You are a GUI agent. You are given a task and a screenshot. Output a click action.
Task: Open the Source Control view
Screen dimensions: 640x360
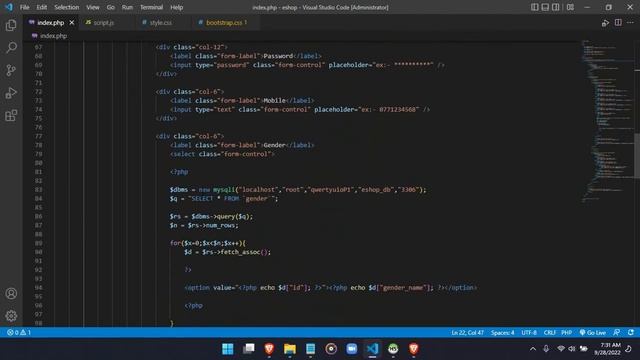[11, 70]
